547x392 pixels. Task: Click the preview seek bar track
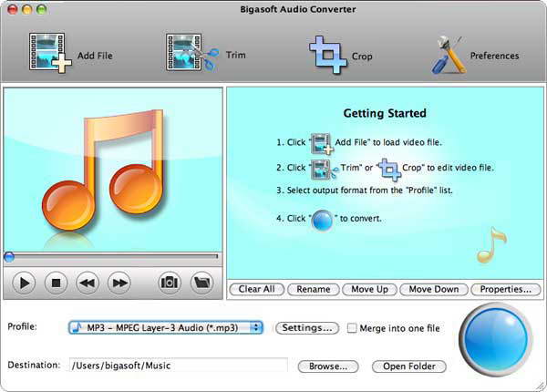click(x=112, y=257)
